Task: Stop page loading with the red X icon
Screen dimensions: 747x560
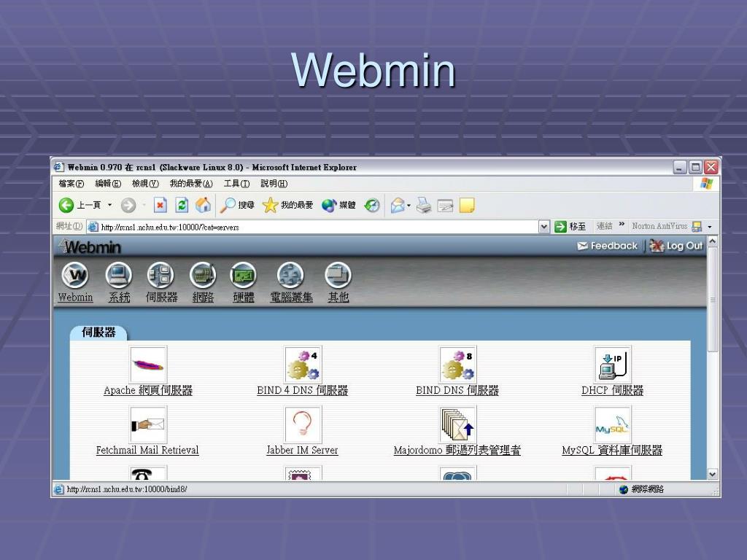Action: [160, 205]
